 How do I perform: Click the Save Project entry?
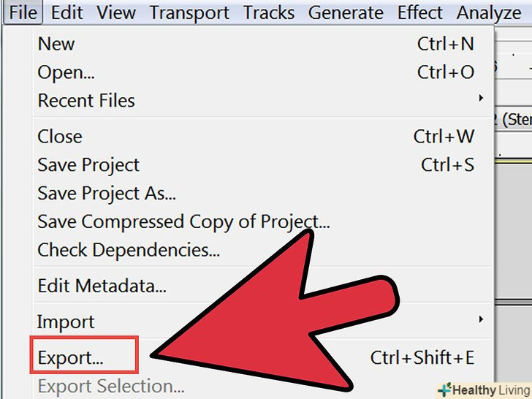pos(88,165)
